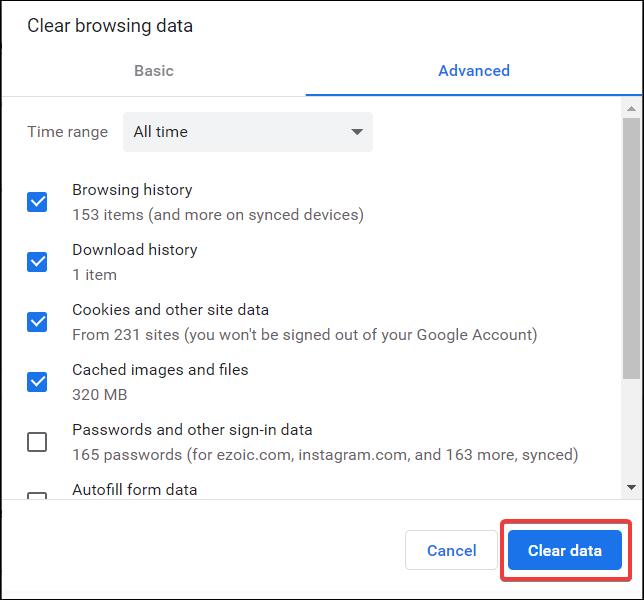Open the All time combo box
This screenshot has height=600, width=644.
coord(248,132)
